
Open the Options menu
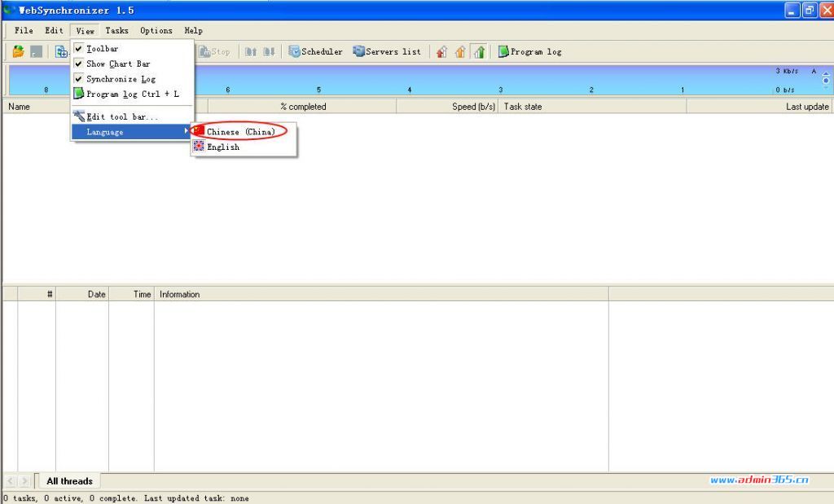156,30
